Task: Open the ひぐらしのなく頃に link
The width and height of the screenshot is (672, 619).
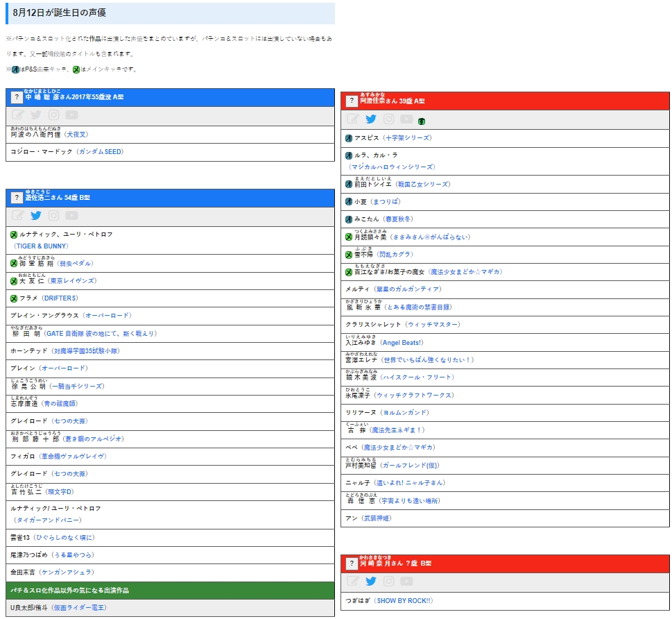Action: coord(65,538)
